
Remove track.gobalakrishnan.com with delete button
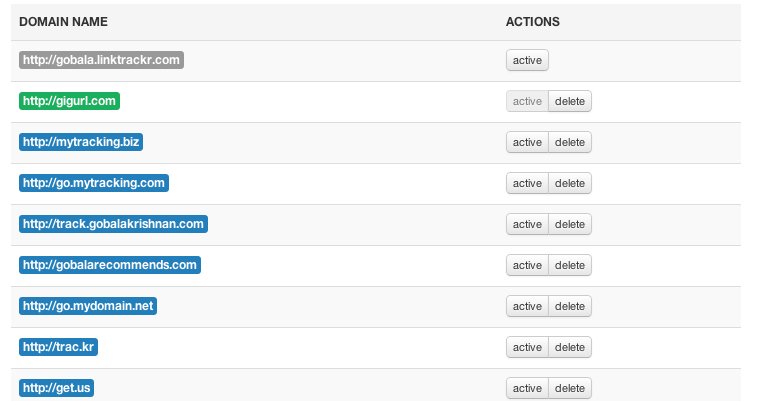click(570, 224)
